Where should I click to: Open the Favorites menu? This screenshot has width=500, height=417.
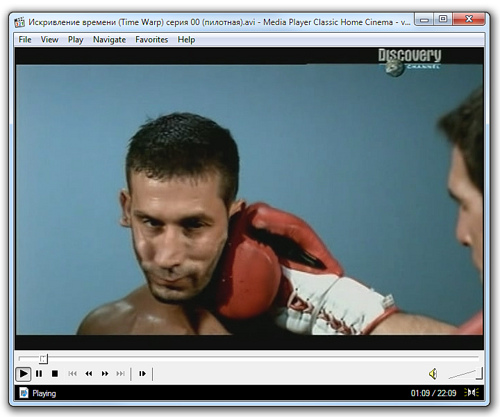[x=151, y=40]
